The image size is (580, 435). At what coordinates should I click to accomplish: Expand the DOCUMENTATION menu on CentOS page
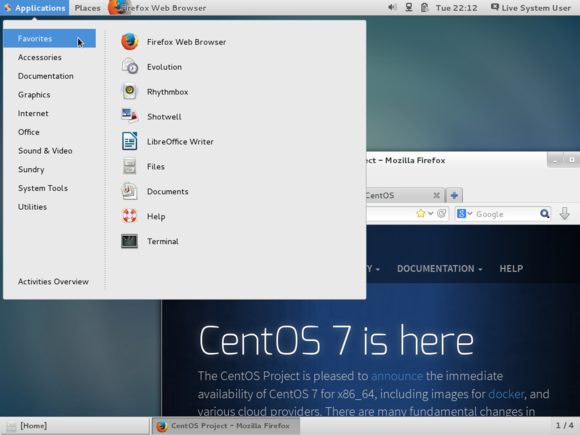[439, 269]
